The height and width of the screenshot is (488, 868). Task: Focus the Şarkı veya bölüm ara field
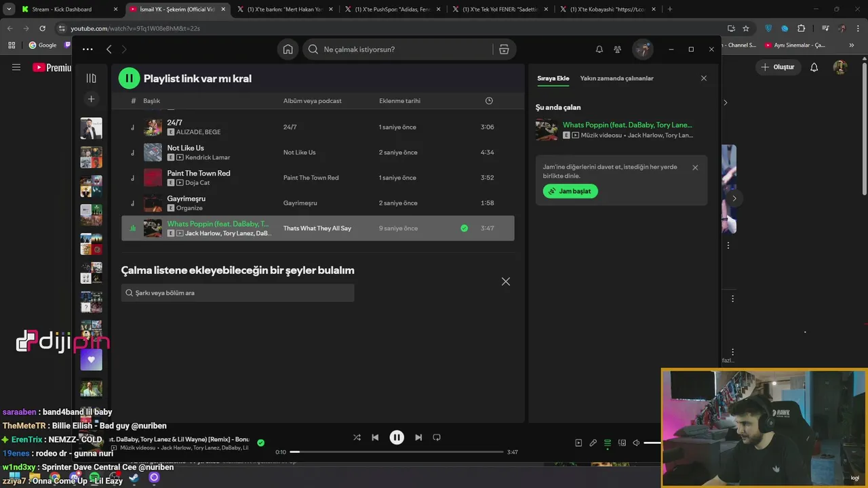[x=237, y=293]
